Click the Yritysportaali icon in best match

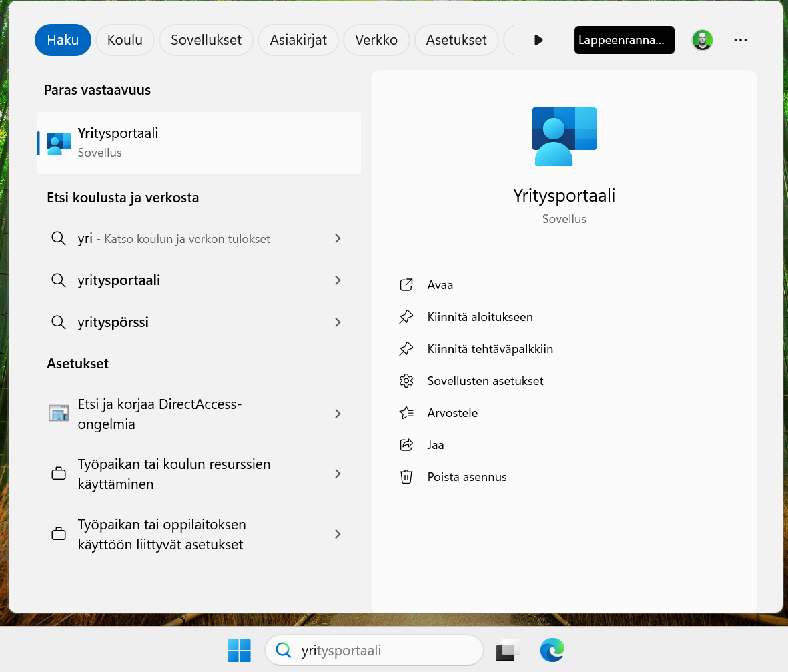pos(59,143)
